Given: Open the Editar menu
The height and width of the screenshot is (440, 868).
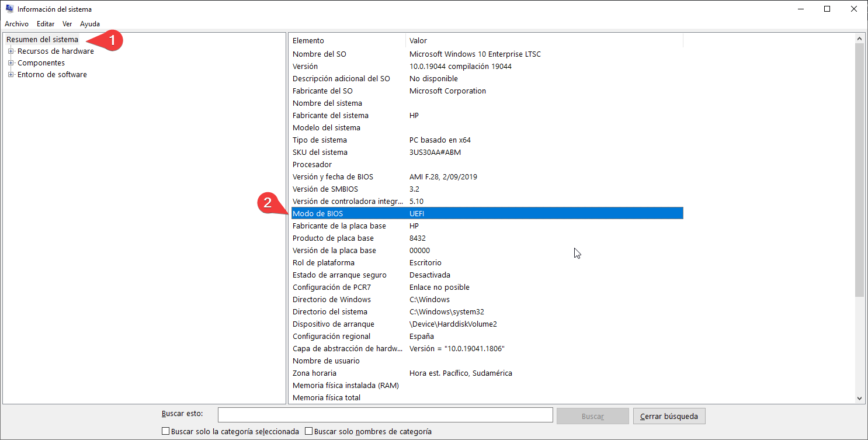Looking at the screenshot, I should click(x=46, y=24).
